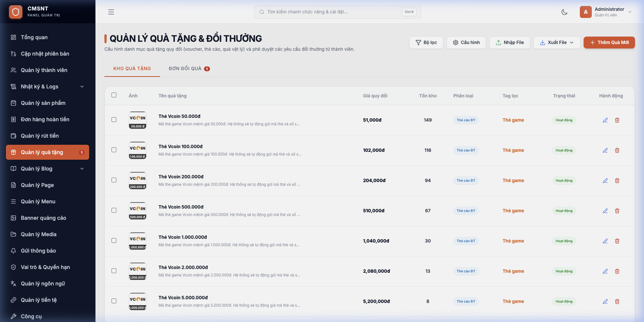This screenshot has height=322, width=644.
Task: Check the Thẻ Vcoin 1.000.000đ row checkbox
Action: click(114, 241)
